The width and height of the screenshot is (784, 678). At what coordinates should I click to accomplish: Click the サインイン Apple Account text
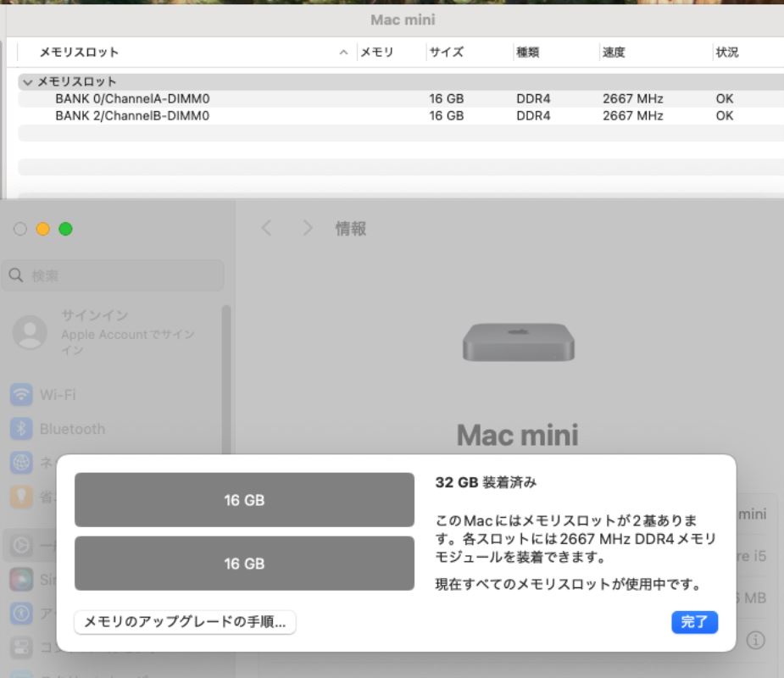pos(128,332)
